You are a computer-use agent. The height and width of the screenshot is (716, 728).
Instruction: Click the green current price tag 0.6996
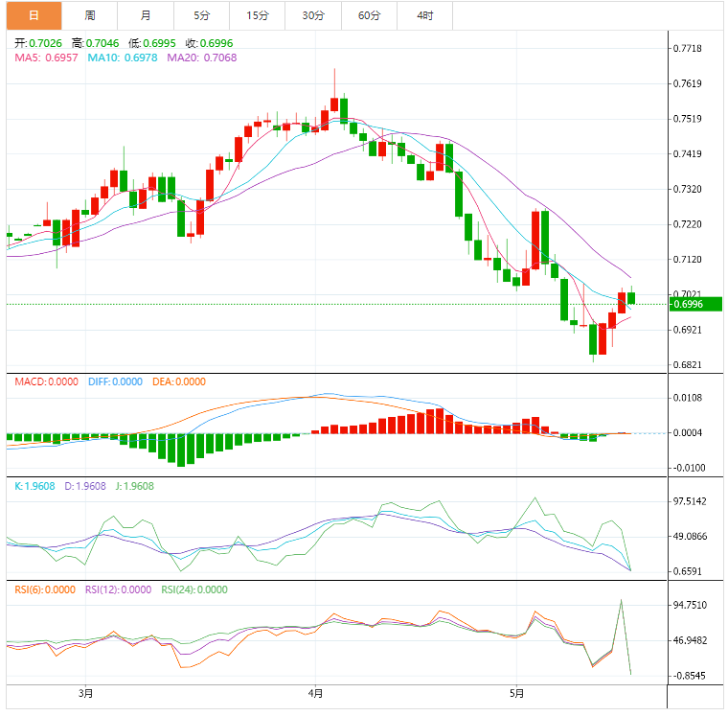[x=695, y=304]
